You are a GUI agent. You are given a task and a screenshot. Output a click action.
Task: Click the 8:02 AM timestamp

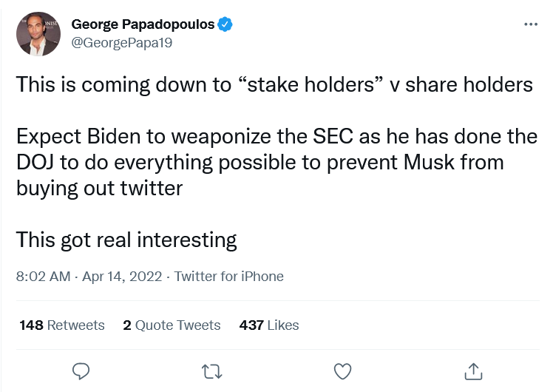(x=43, y=277)
